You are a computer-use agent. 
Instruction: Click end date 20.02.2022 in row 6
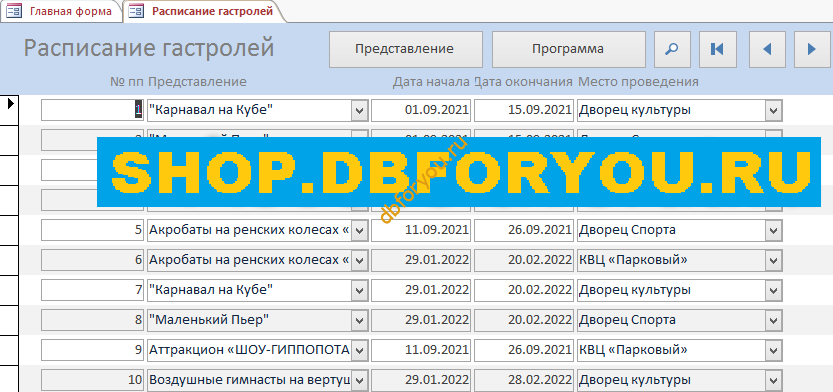click(524, 260)
